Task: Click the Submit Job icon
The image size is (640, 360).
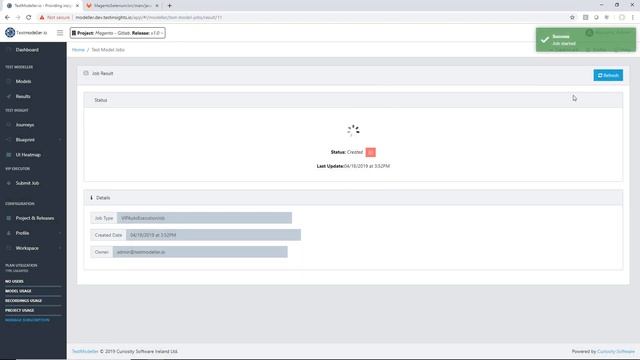Action: [9, 183]
